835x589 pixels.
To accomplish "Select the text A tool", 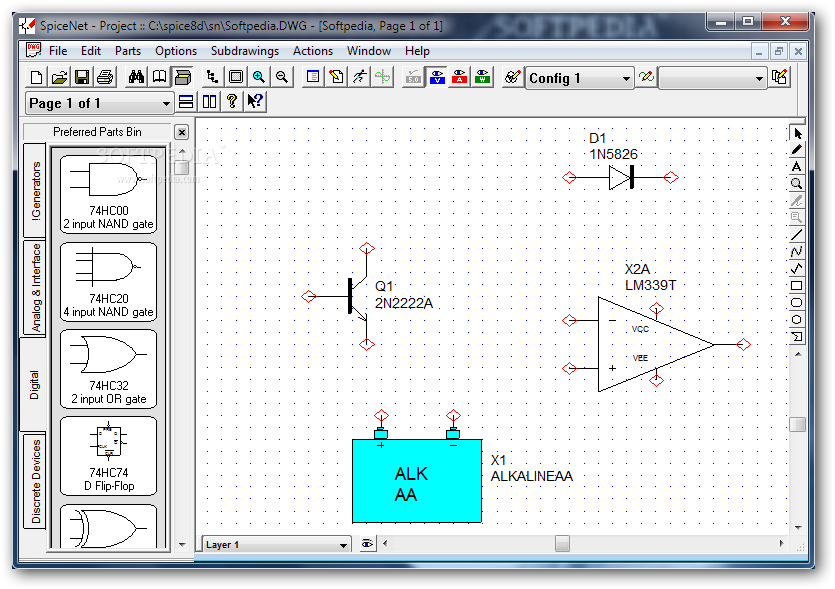I will [797, 167].
